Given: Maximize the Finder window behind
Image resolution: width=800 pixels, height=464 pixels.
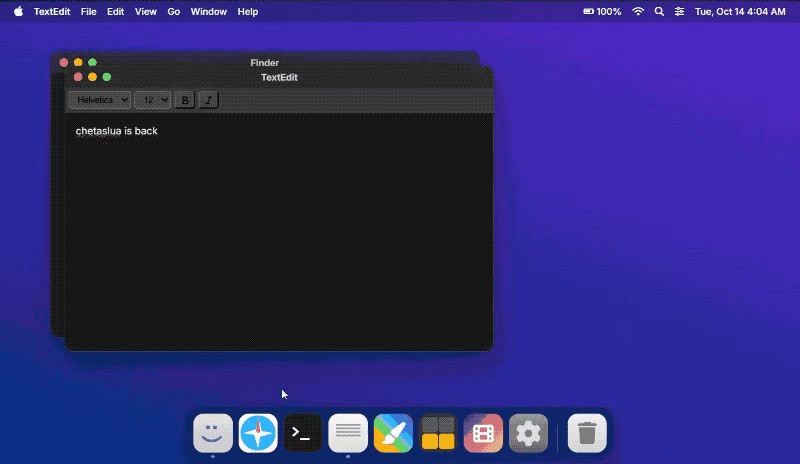Looking at the screenshot, I should [x=92, y=62].
